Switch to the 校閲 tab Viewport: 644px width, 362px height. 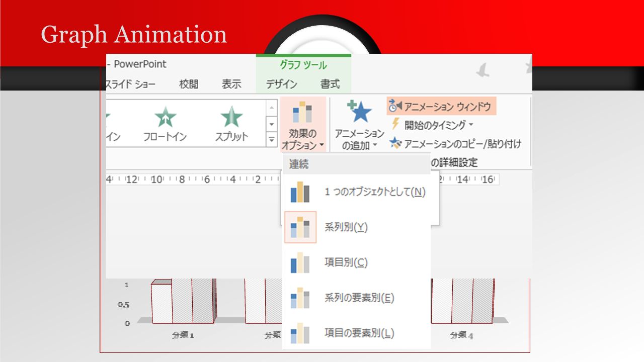click(x=189, y=84)
